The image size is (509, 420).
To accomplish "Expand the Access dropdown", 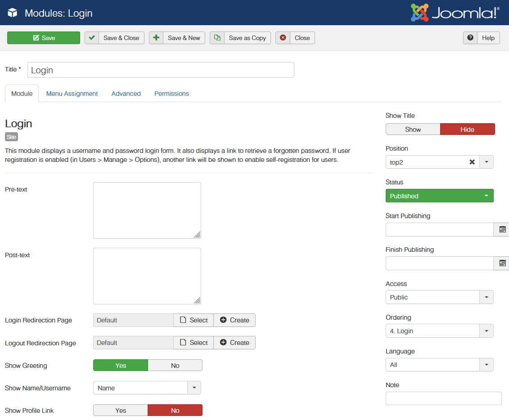I will (x=439, y=297).
